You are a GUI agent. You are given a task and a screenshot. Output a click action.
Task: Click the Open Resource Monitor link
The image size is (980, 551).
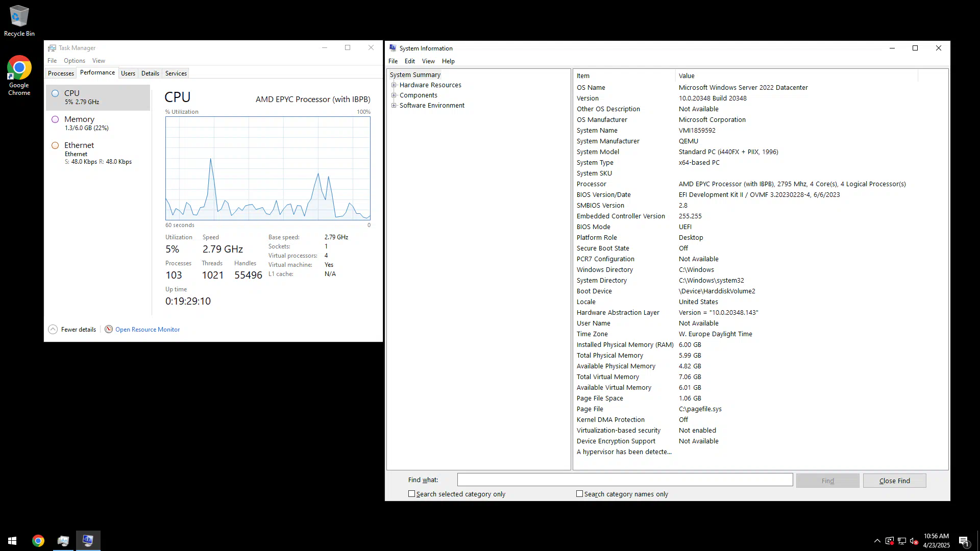pos(148,330)
